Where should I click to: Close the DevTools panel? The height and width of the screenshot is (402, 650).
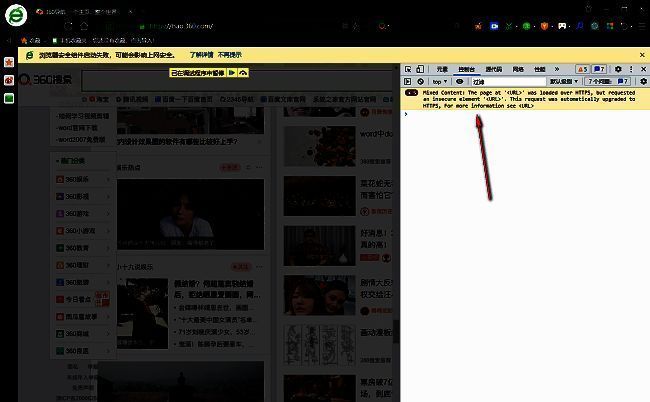point(643,69)
